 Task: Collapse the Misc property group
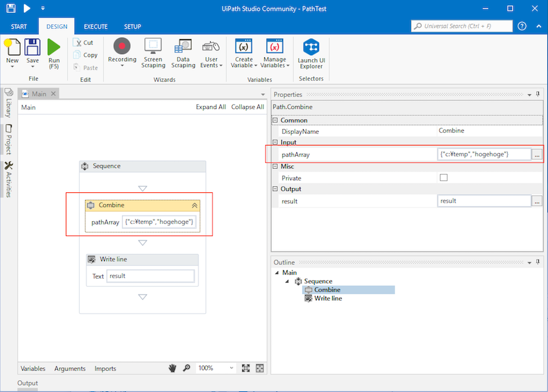click(x=275, y=166)
